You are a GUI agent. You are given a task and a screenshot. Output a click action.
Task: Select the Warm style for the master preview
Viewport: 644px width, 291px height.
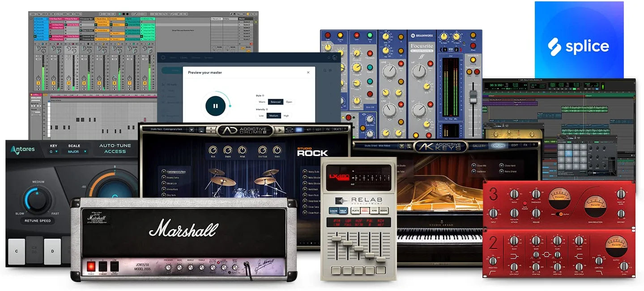pyautogui.click(x=262, y=102)
